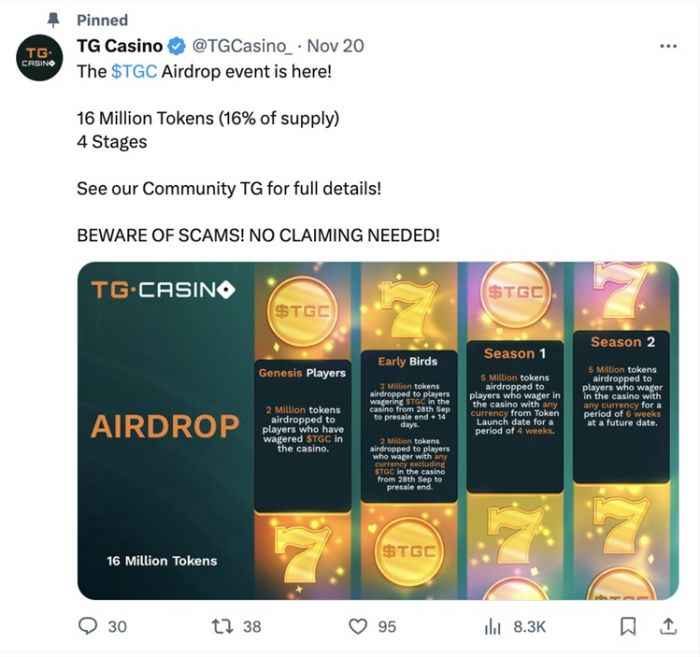Open the @TGCasino_ handle
Image resolution: width=700 pixels, height=657 pixels.
pyautogui.click(x=242, y=46)
